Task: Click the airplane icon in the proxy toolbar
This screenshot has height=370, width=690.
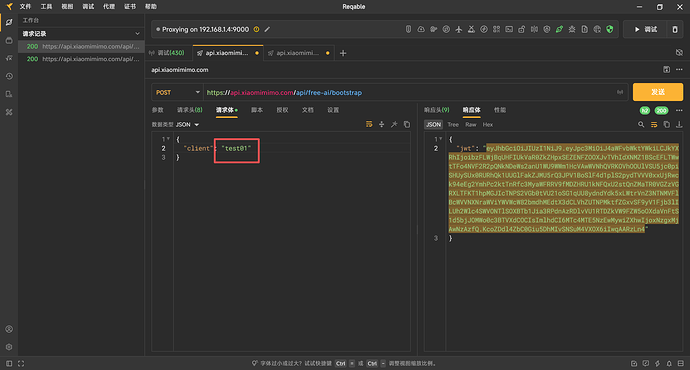Action: click(459, 29)
